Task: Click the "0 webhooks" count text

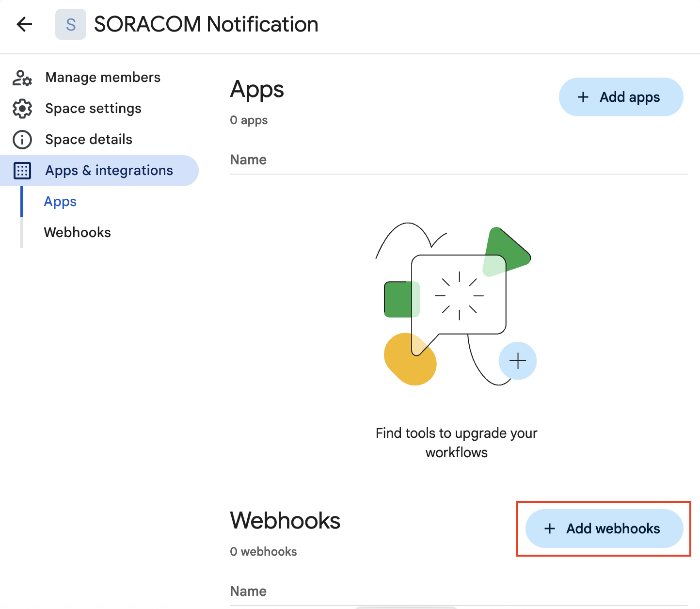Action: point(263,552)
